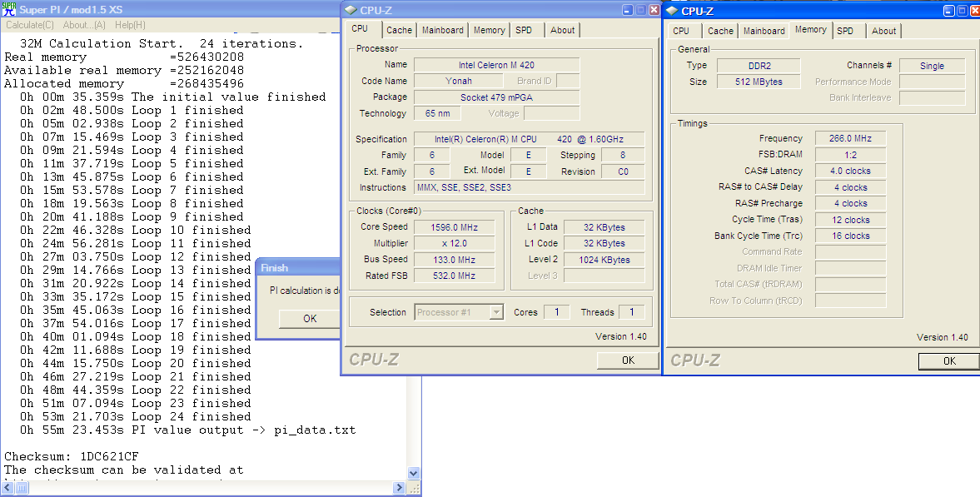Click the Stepping field value 8
The height and width of the screenshot is (497, 980).
point(623,155)
